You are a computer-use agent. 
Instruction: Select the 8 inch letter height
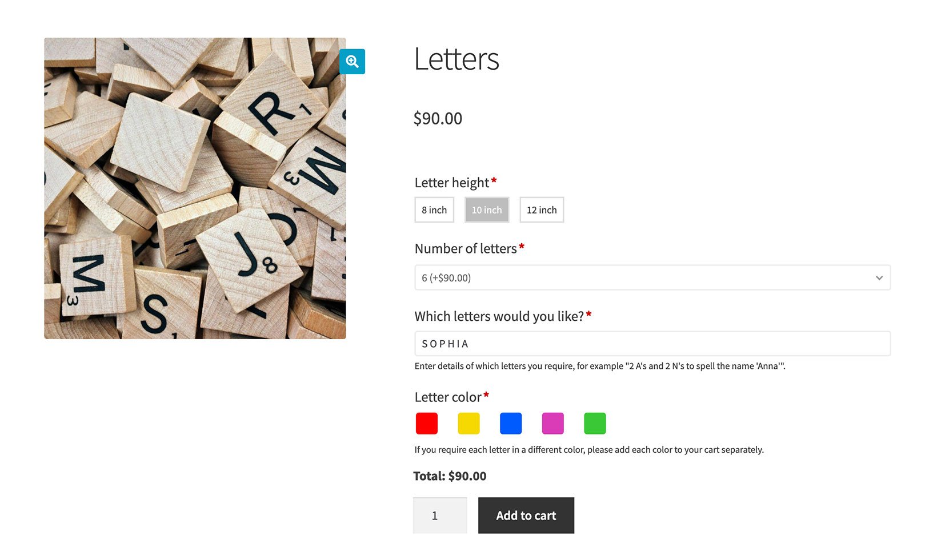(434, 210)
